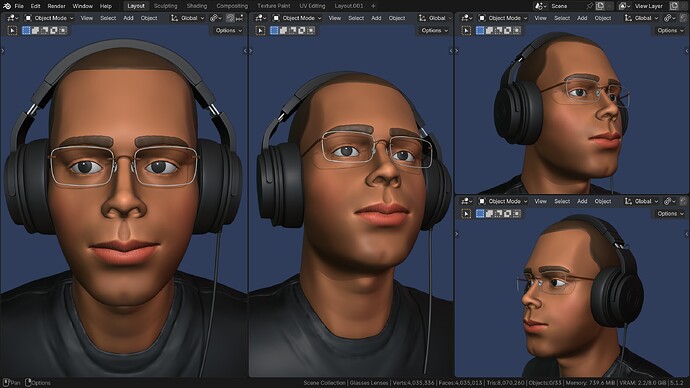Screen dimensions: 690x388
Task: Toggle the pin scene icon
Action: pyautogui.click(x=590, y=6)
